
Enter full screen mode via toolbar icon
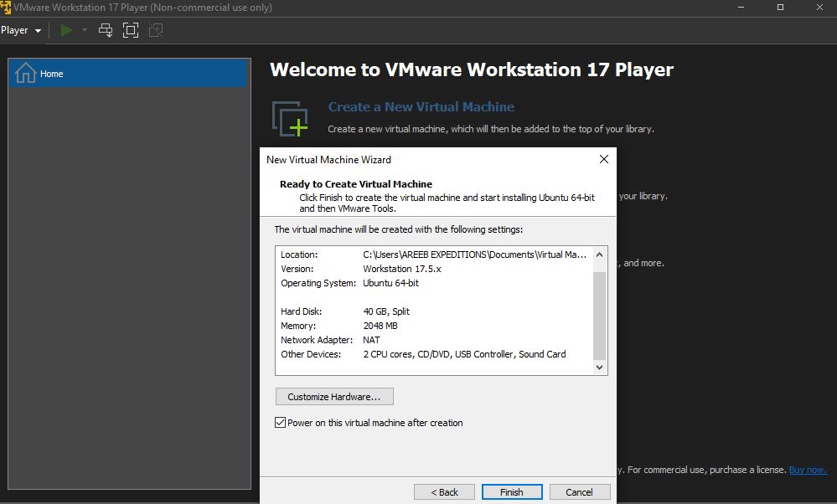click(130, 30)
